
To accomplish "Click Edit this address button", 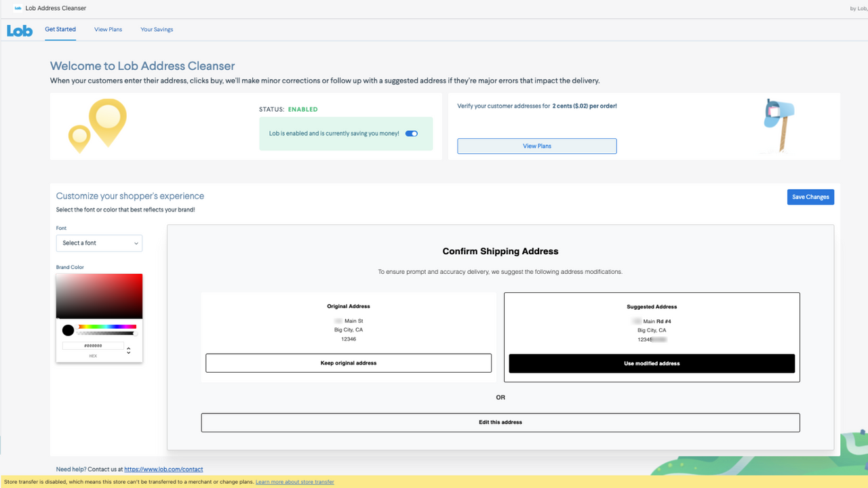I will tap(500, 422).
